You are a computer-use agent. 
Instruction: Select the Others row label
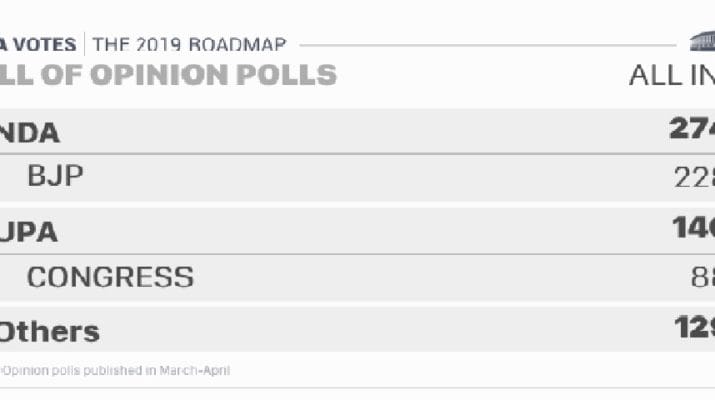click(49, 332)
